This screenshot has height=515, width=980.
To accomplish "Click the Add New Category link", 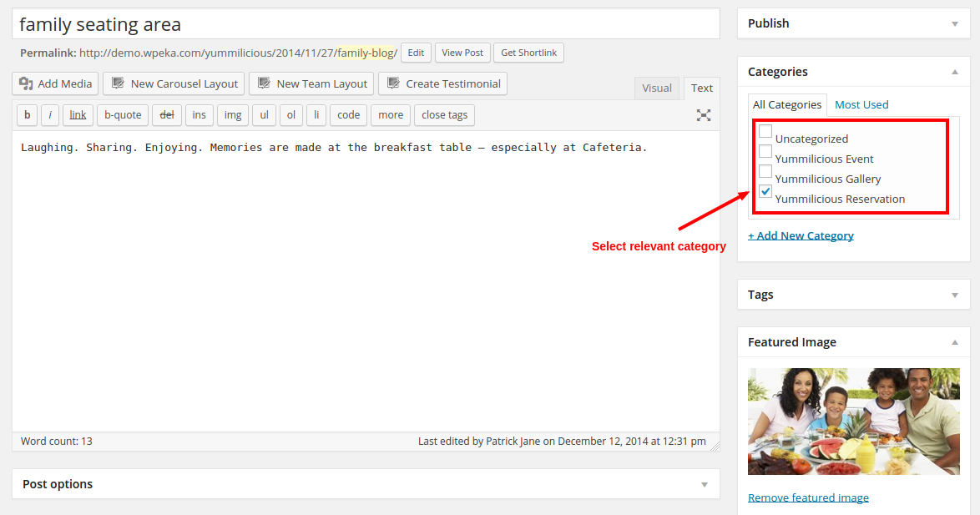I will (801, 235).
